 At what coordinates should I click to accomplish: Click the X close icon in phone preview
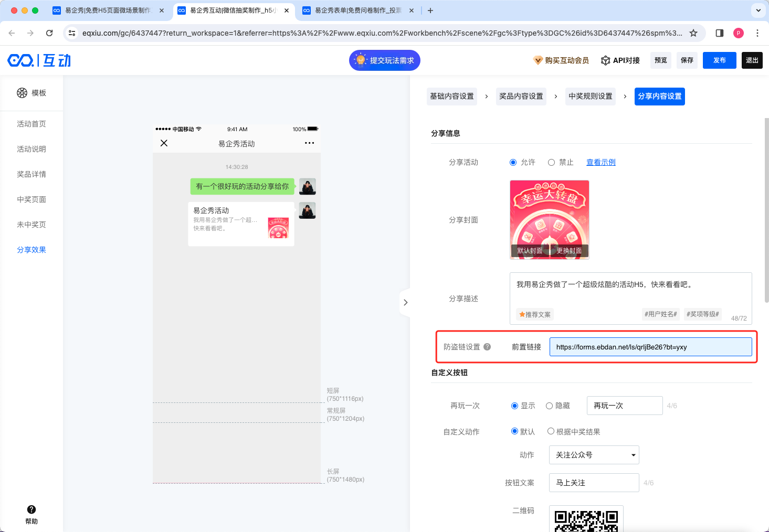click(x=164, y=143)
